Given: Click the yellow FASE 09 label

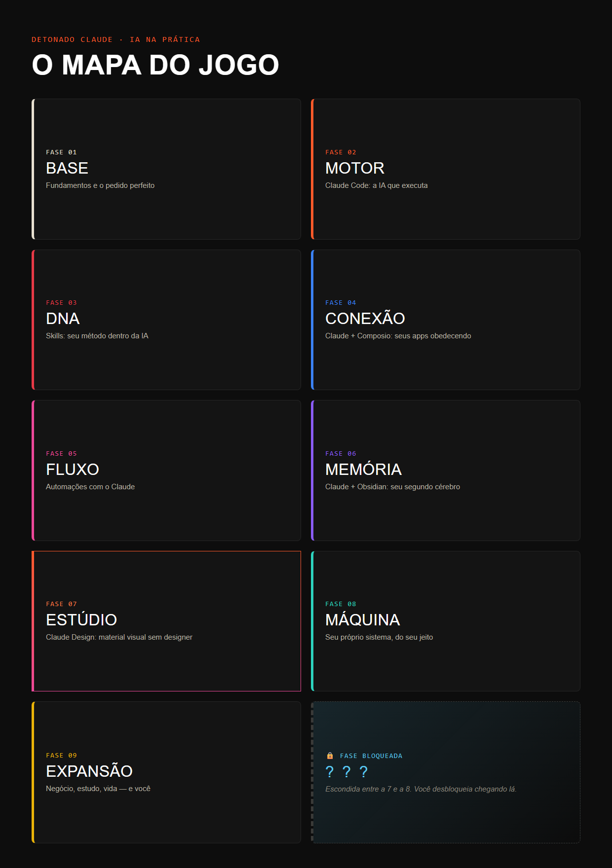Looking at the screenshot, I should tap(61, 756).
